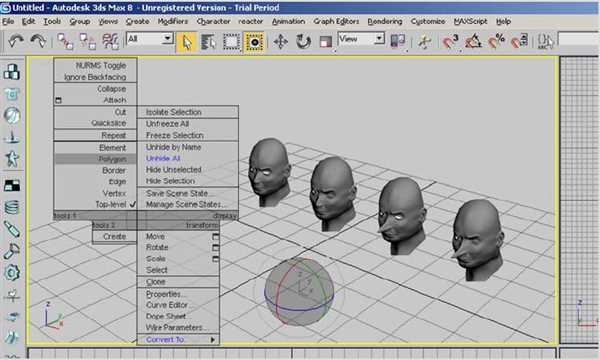The width and height of the screenshot is (600, 360).
Task: Click the Use Pivot Point Center icon
Action: click(x=398, y=41)
